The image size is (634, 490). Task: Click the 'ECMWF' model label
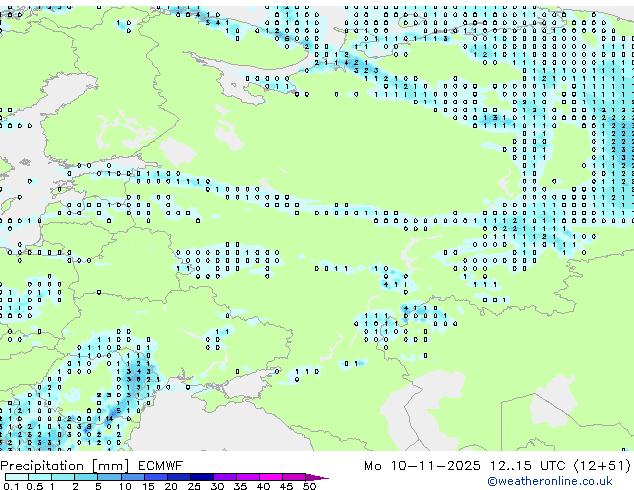tap(161, 466)
